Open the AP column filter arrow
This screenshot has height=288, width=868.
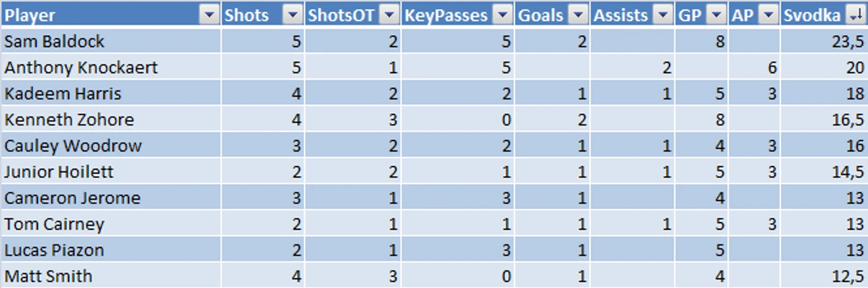(769, 15)
